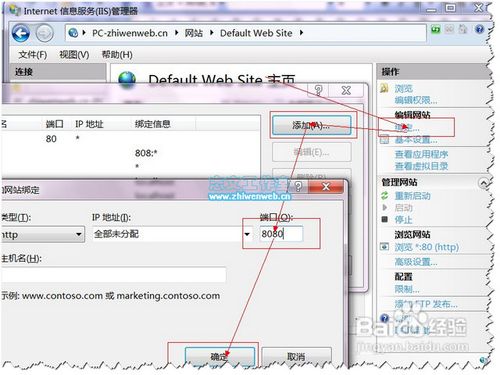Click the 启动 play triangle icon
500x375 pixels.
tap(385, 208)
